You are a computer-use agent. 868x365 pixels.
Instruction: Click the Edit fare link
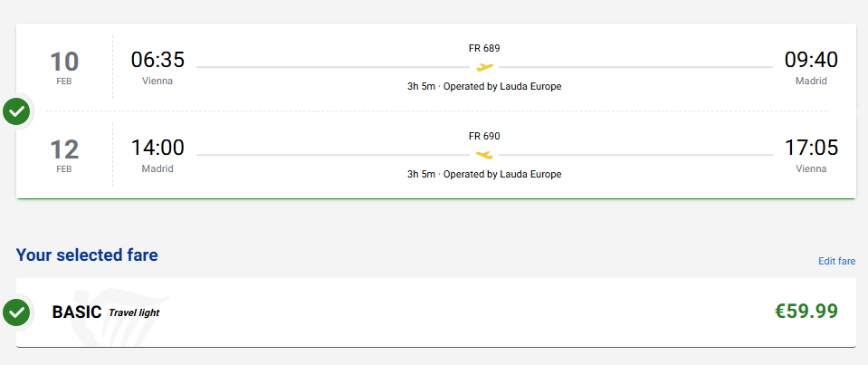click(x=836, y=261)
